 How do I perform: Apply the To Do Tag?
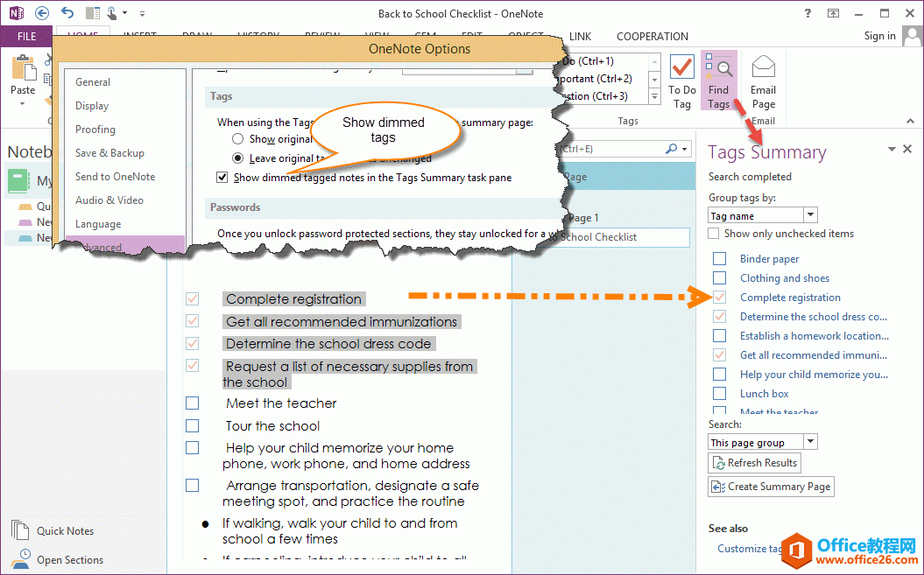point(681,82)
